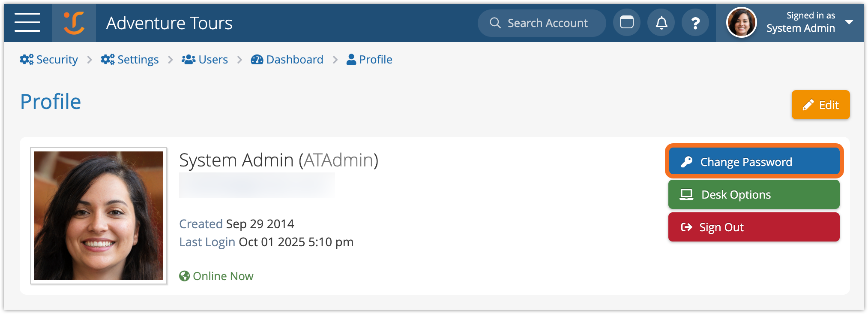Click the Change Password button
The image size is (868, 314).
coord(754,162)
